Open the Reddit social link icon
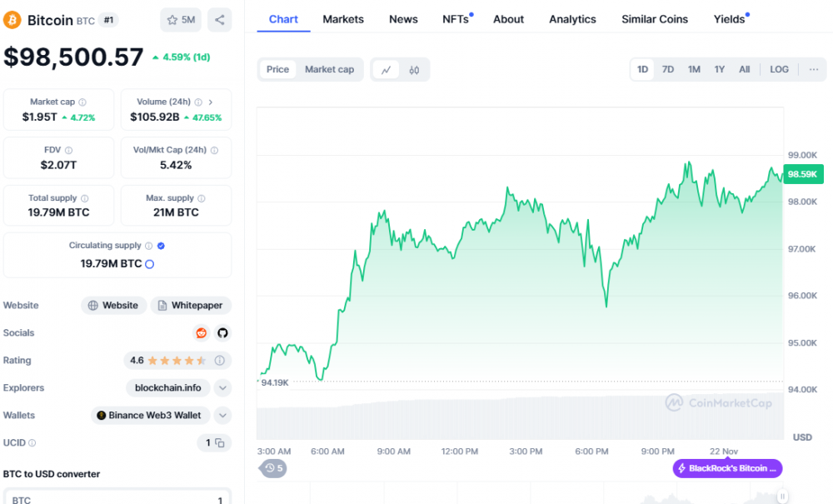Screen dimensions: 833x504 click(201, 333)
